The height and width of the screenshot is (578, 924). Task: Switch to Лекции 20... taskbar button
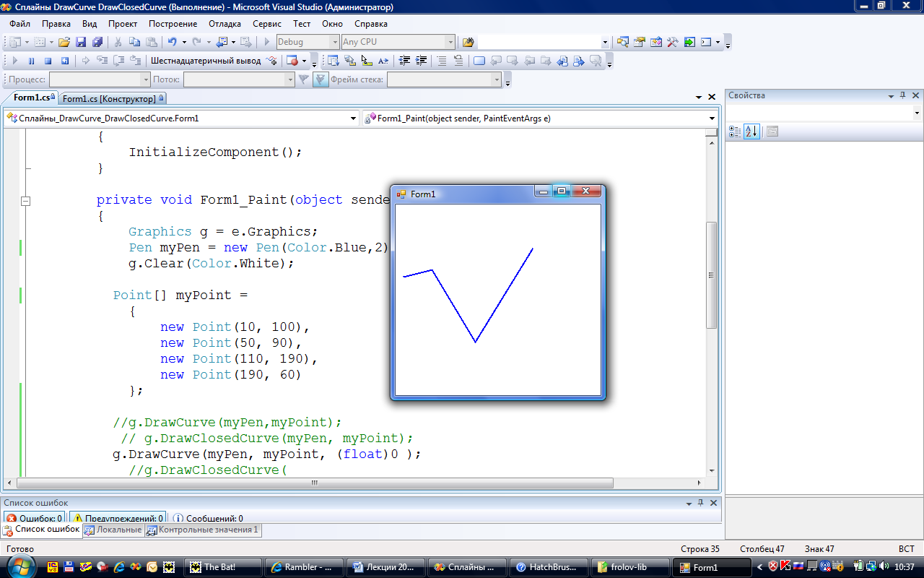click(385, 567)
